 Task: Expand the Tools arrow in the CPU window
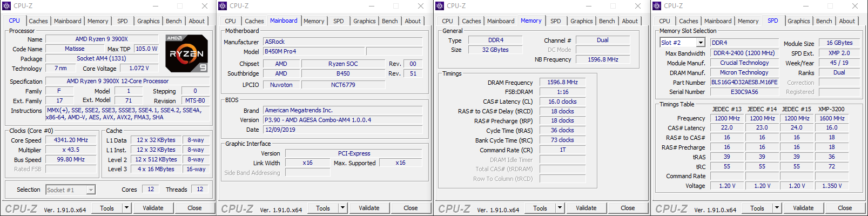pos(126,208)
